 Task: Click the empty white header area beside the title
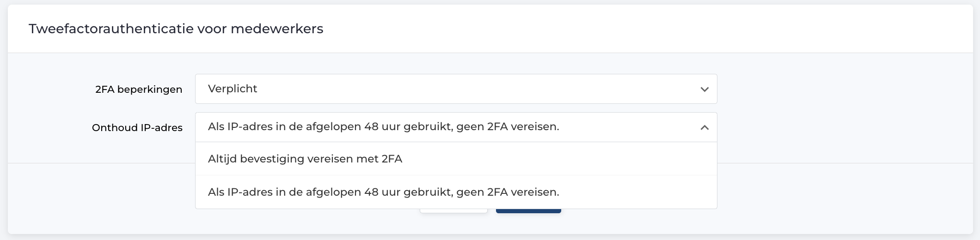[x=647, y=29]
